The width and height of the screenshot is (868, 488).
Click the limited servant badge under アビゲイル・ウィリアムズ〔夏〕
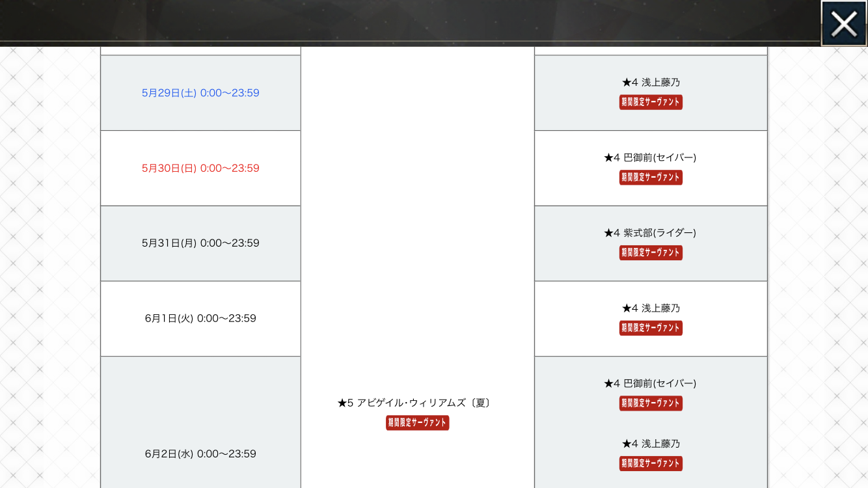tap(417, 423)
